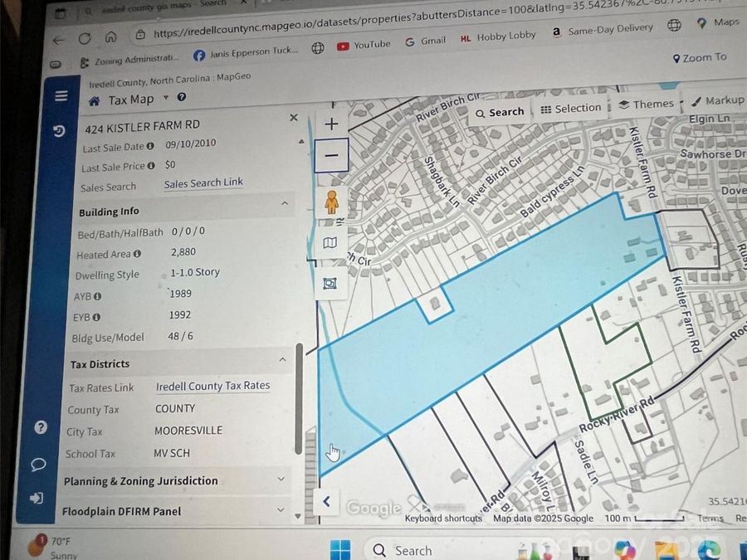Open the Gmail bookmark
747x560 pixels.
pyautogui.click(x=426, y=41)
